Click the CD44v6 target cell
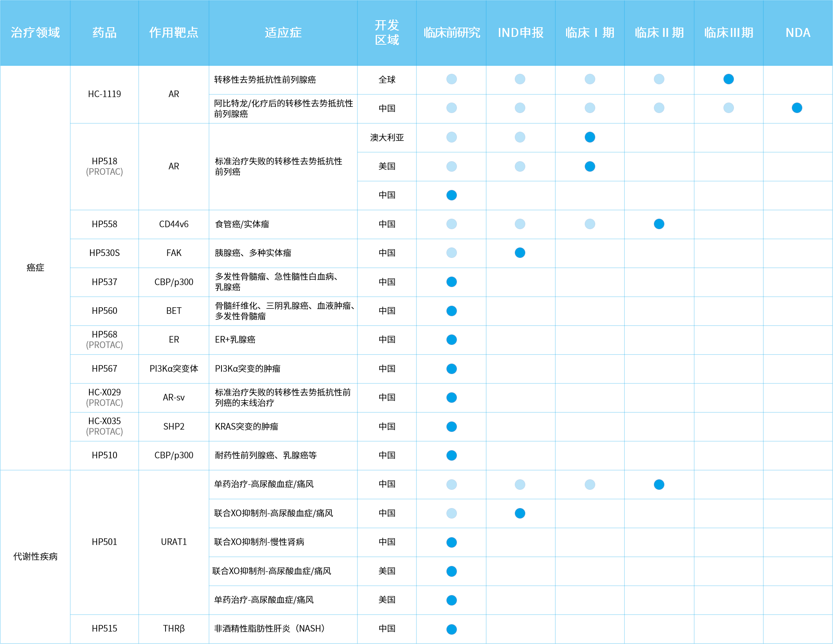The height and width of the screenshot is (644, 833). click(x=174, y=224)
